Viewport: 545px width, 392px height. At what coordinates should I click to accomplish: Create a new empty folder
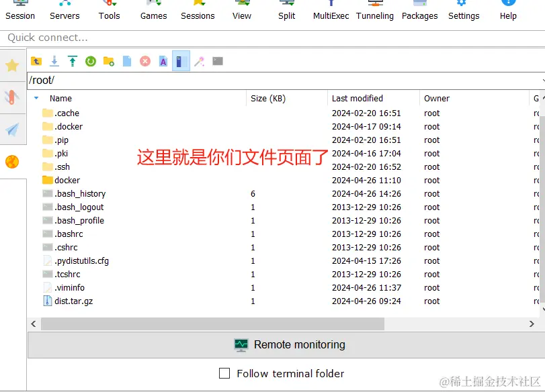pos(110,60)
